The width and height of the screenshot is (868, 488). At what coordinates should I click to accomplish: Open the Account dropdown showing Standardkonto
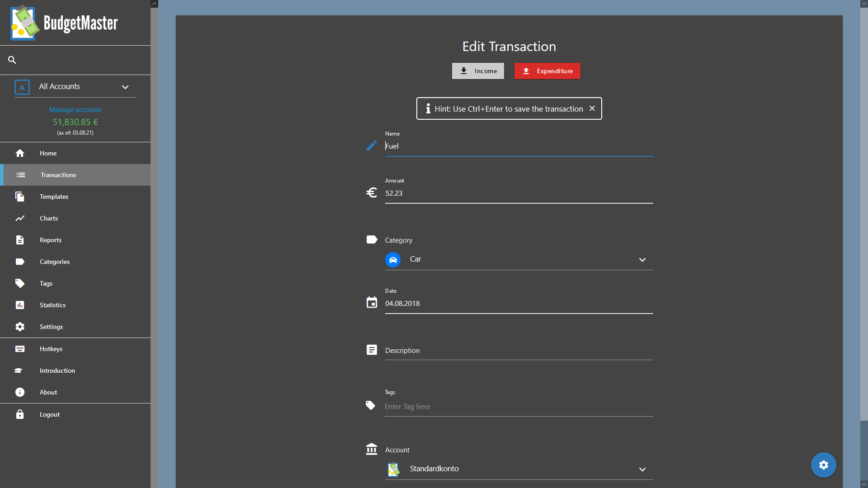519,469
